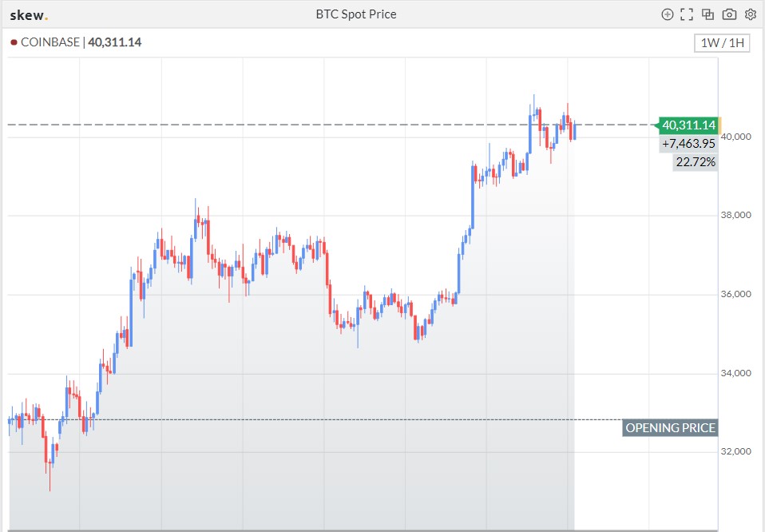Click the overlapping squares icon
Screen dimensions: 765x532
[x=708, y=14]
